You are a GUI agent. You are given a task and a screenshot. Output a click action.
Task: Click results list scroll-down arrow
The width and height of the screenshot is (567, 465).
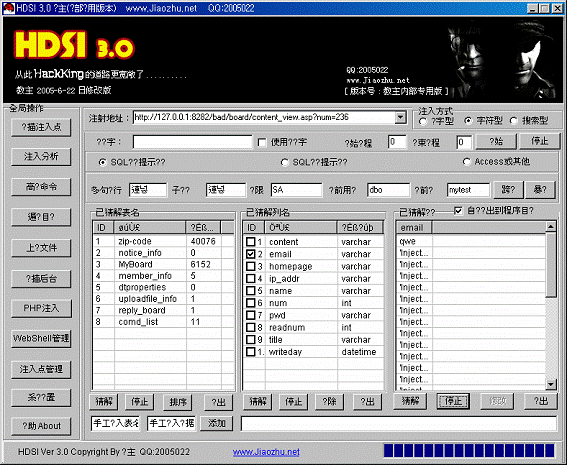pos(550,384)
